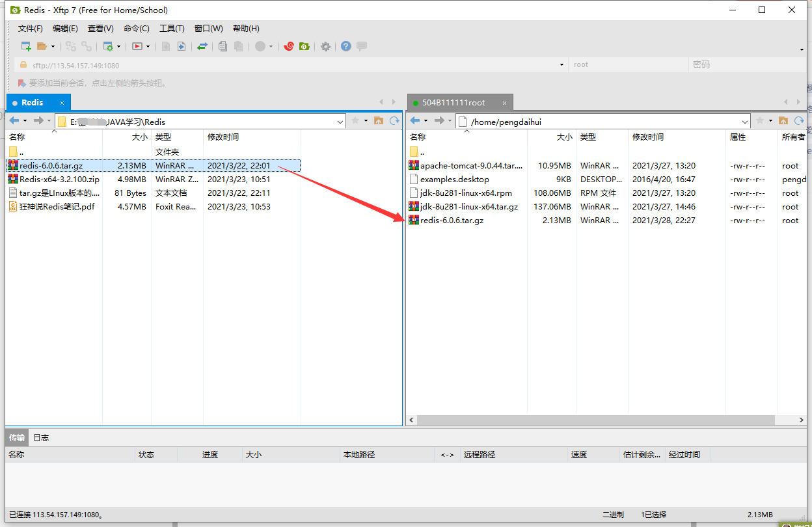This screenshot has width=812, height=527.
Task: Sort remote pane by 属性 column
Action: coord(751,137)
